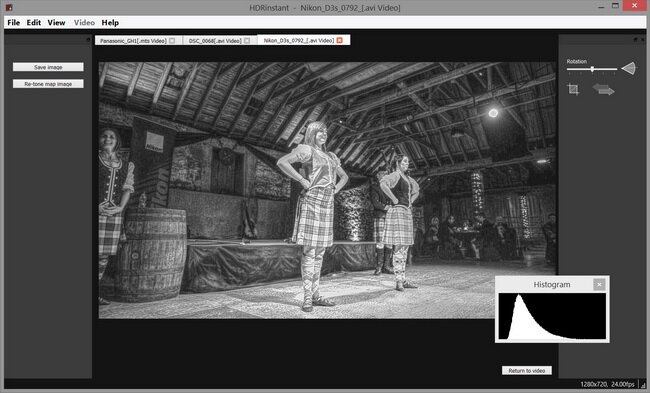Close the Nikon_D3s_0792 tab
Image resolution: width=650 pixels, height=393 pixels.
click(x=340, y=40)
